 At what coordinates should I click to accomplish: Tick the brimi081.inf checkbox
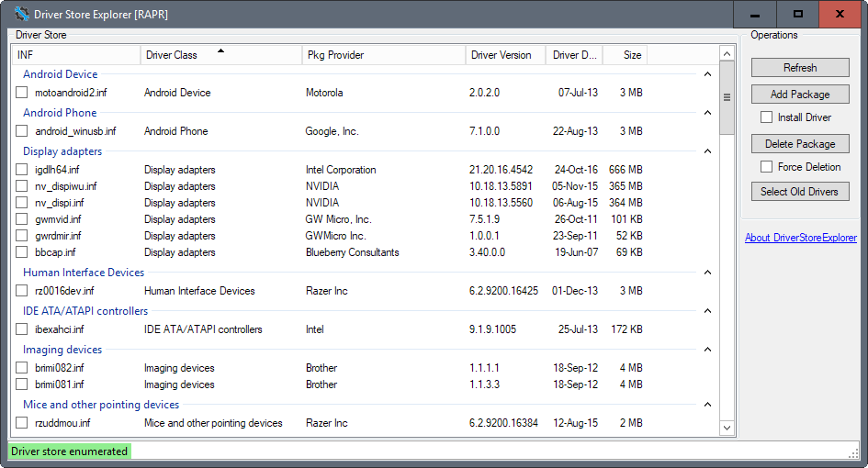coord(22,384)
